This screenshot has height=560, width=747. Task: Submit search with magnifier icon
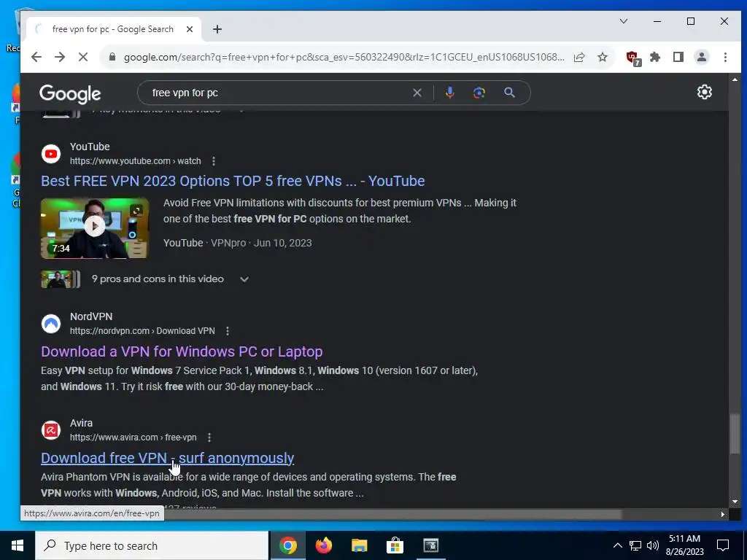pyautogui.click(x=509, y=93)
